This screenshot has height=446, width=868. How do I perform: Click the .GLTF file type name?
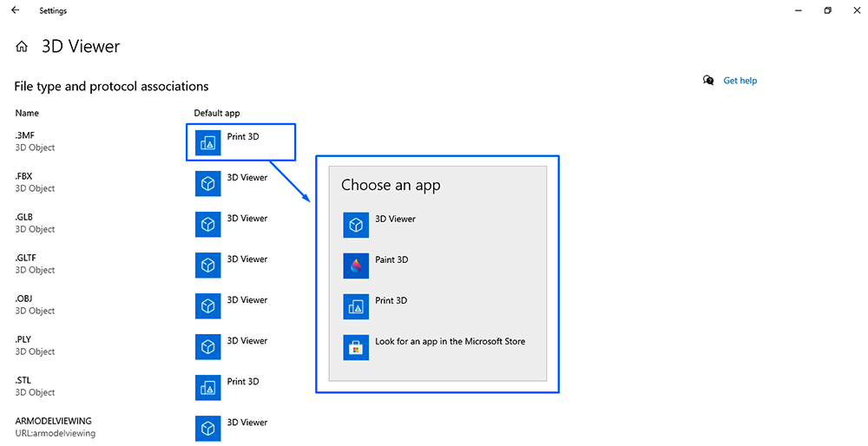click(x=25, y=258)
